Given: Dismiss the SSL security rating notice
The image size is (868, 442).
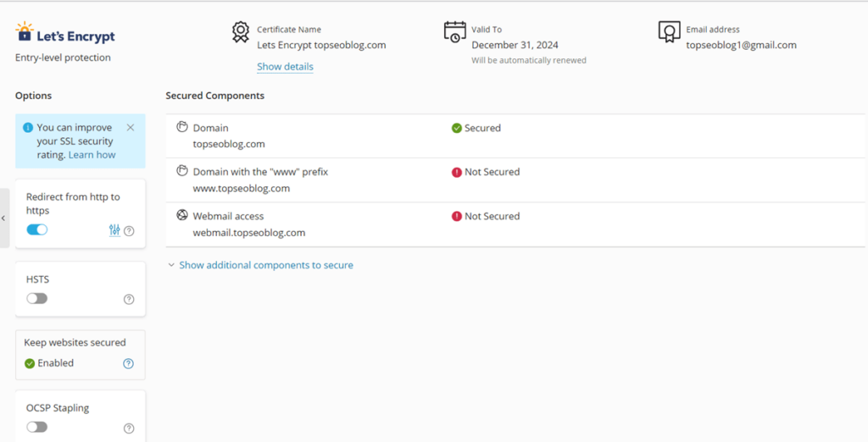Looking at the screenshot, I should (131, 127).
